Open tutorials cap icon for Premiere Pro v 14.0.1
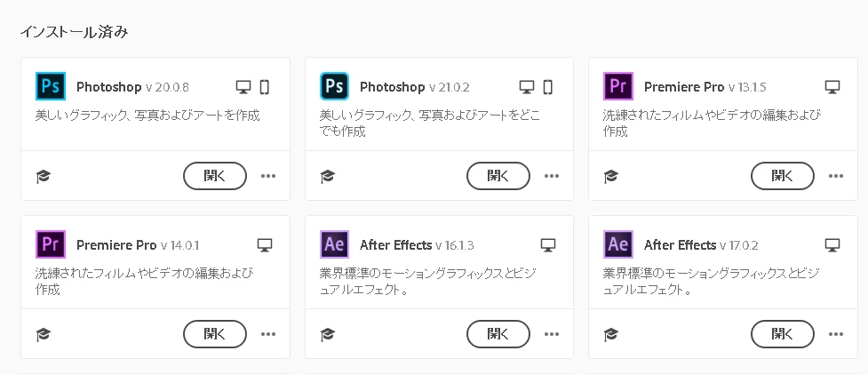This screenshot has width=868, height=375. (x=44, y=334)
